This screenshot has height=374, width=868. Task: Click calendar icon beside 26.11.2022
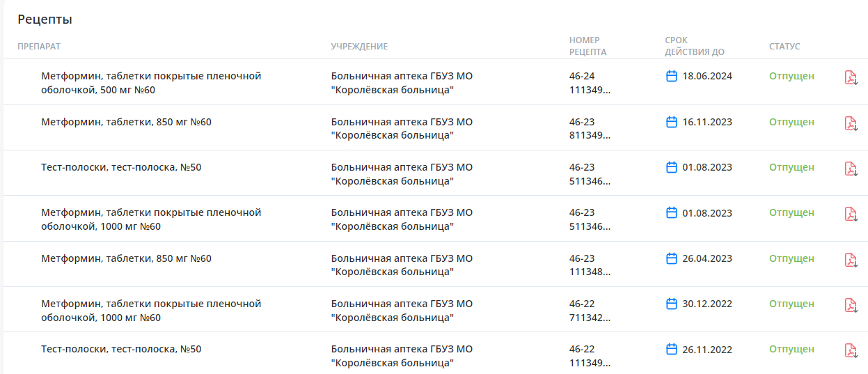[672, 349]
